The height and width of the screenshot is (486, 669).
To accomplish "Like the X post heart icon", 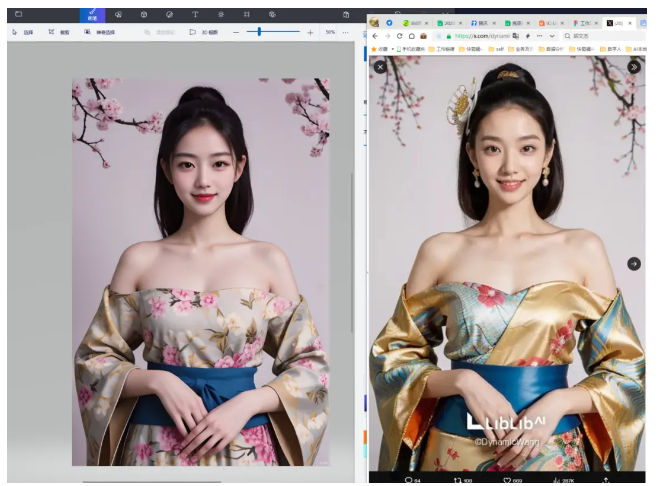I will click(x=507, y=480).
